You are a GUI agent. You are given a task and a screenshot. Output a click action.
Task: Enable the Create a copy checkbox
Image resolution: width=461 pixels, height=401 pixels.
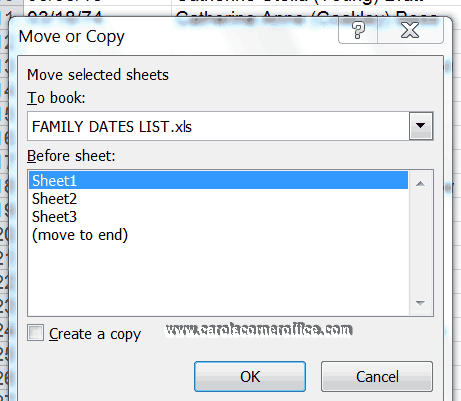click(x=35, y=333)
